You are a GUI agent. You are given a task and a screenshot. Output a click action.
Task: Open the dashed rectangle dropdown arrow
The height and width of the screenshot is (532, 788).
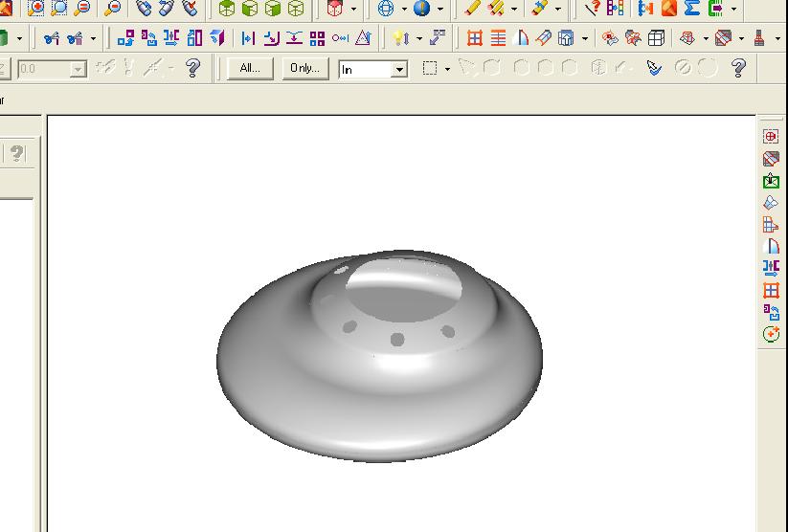point(447,69)
